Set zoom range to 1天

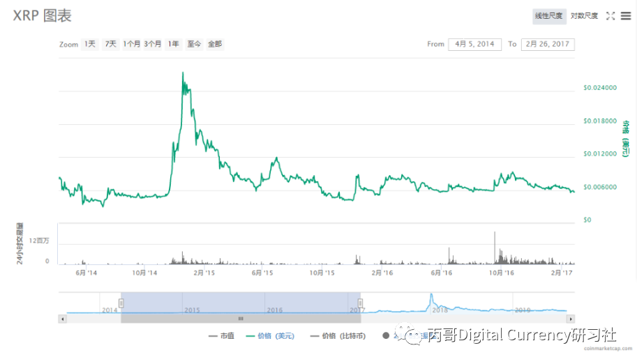(90, 44)
